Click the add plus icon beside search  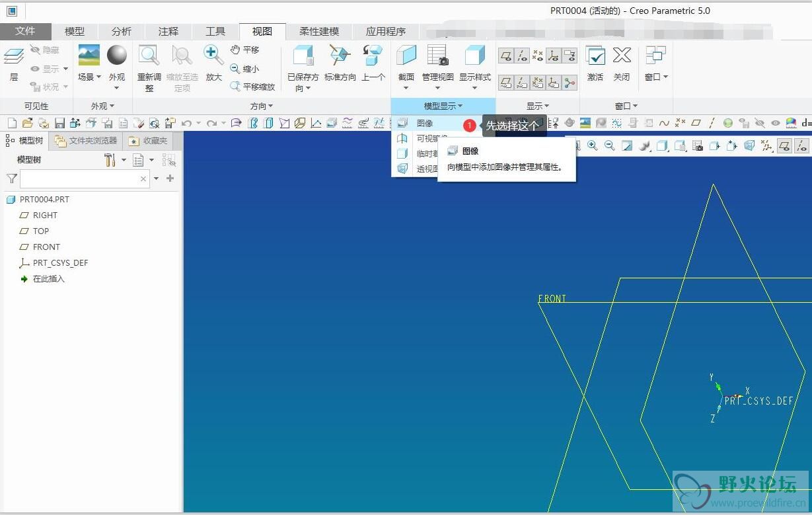click(170, 178)
